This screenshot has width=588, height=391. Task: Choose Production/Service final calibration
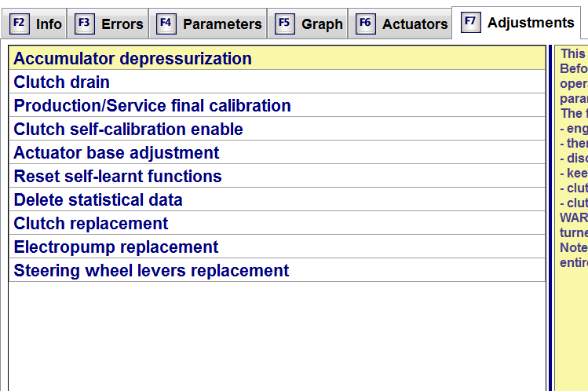tap(277, 105)
